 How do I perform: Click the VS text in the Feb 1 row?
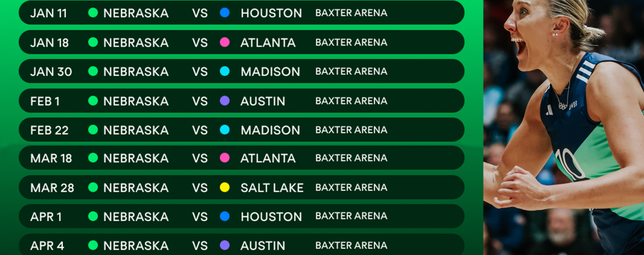(200, 101)
